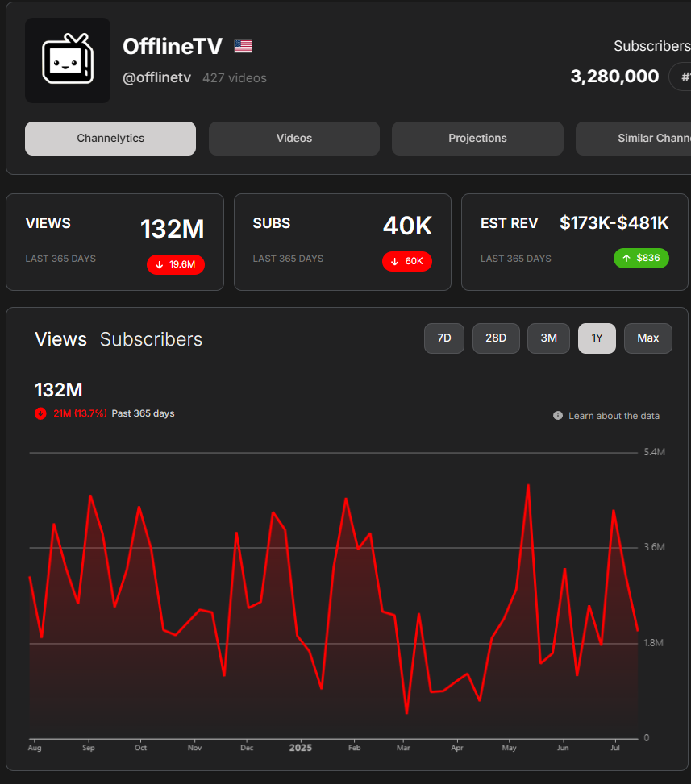Click the Aug axis label
This screenshot has width=691, height=784.
35,748
